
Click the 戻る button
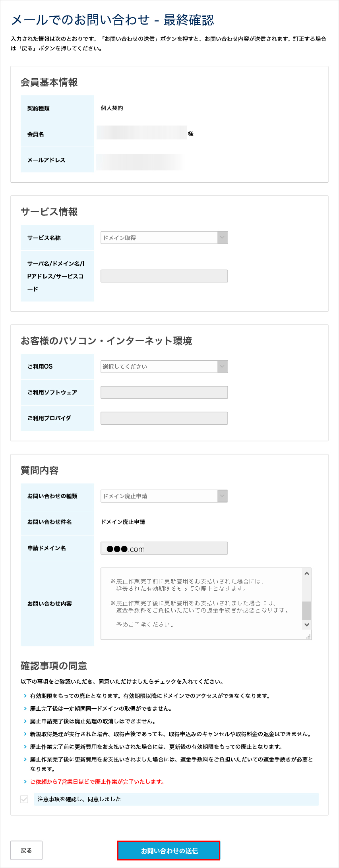point(27,850)
